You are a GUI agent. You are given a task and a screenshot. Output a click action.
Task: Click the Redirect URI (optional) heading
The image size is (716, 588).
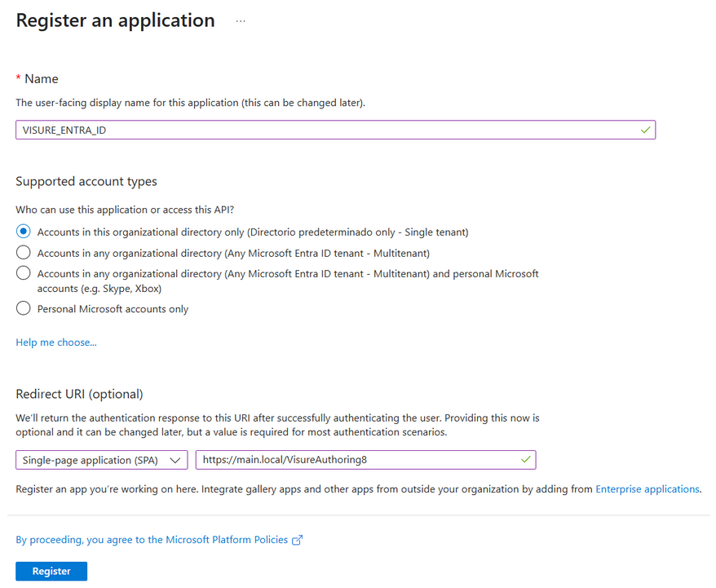coord(79,394)
